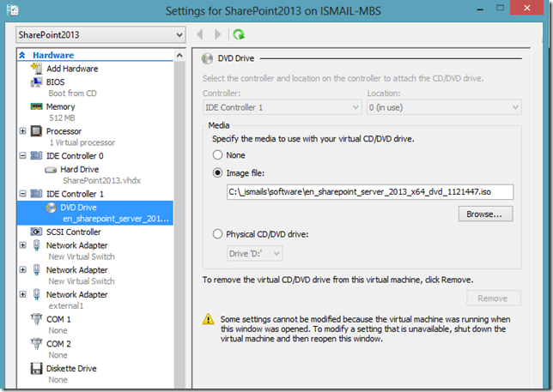553x392 pixels.
Task: Click the BIOS computer icon
Action: 36,82
